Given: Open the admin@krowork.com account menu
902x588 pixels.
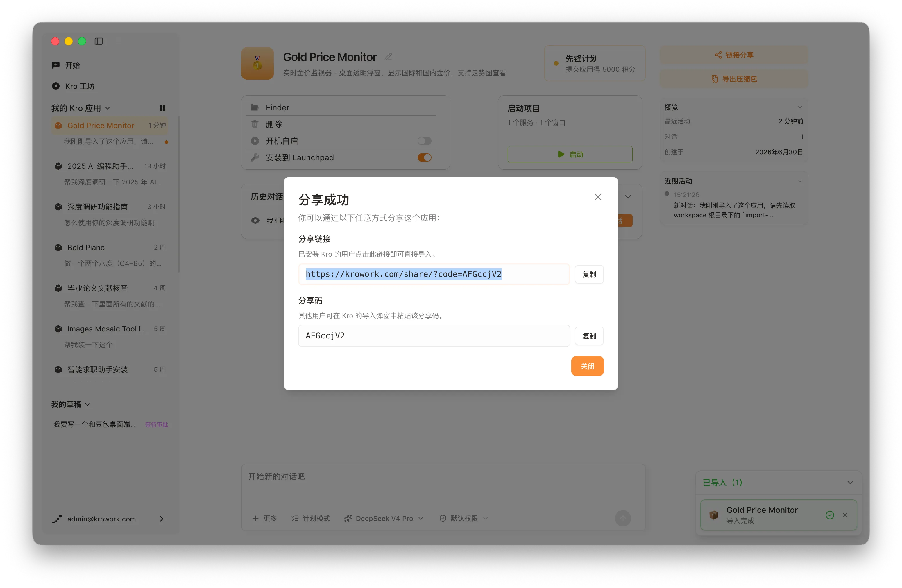Looking at the screenshot, I should [x=108, y=519].
